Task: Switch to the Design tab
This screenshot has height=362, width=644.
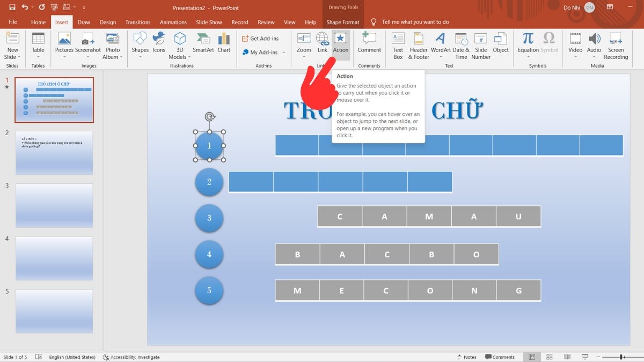Action: [x=107, y=22]
